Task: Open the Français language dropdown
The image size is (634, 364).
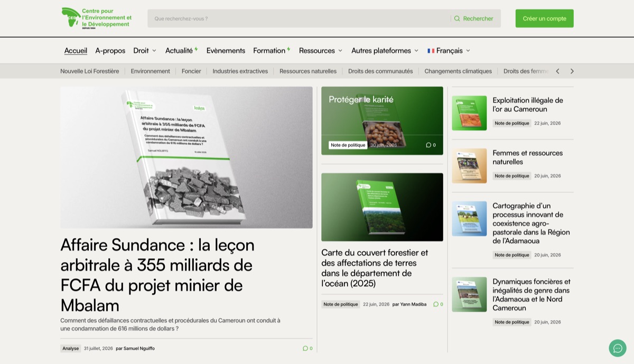Action: pyautogui.click(x=449, y=51)
